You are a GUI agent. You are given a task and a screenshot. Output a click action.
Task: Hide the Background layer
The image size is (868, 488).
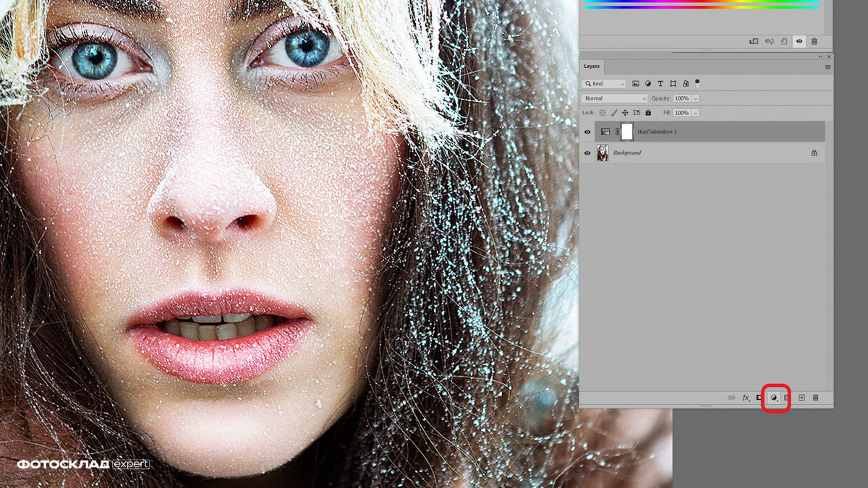(587, 153)
